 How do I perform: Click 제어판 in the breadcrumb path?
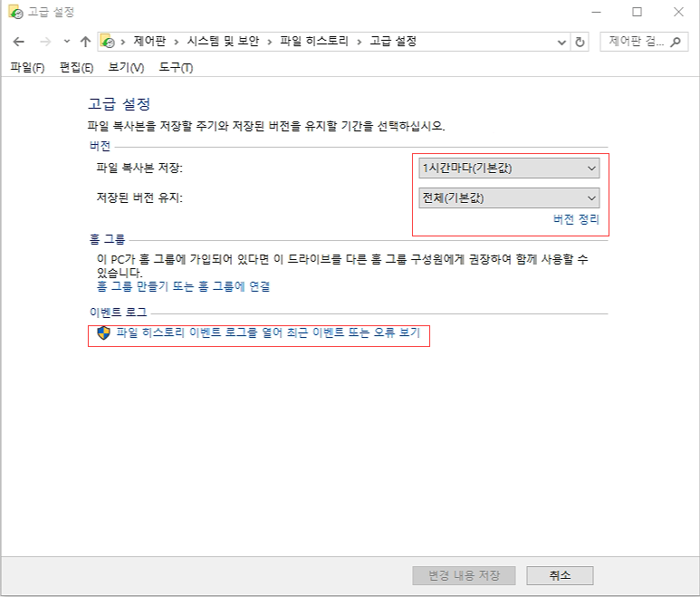150,42
